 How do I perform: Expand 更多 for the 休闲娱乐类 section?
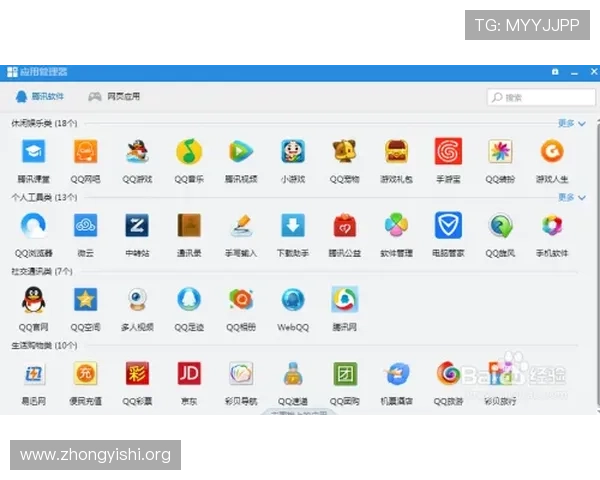572,123
